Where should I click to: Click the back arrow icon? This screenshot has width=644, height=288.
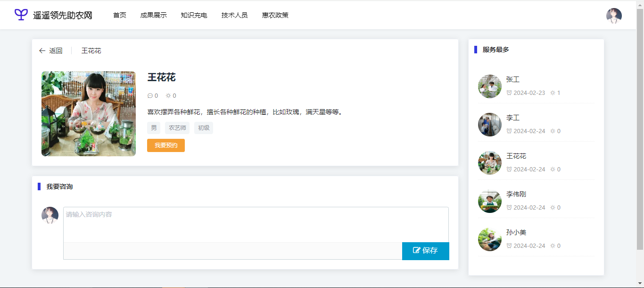[42, 51]
